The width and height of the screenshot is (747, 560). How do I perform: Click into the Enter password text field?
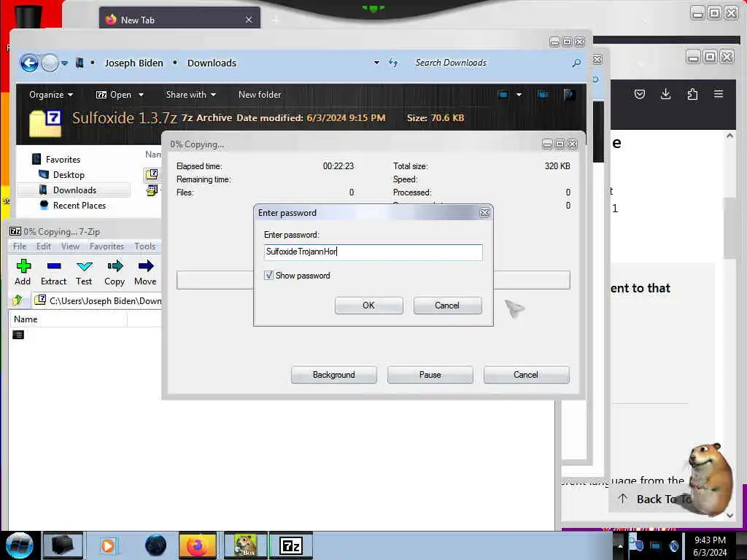click(373, 252)
